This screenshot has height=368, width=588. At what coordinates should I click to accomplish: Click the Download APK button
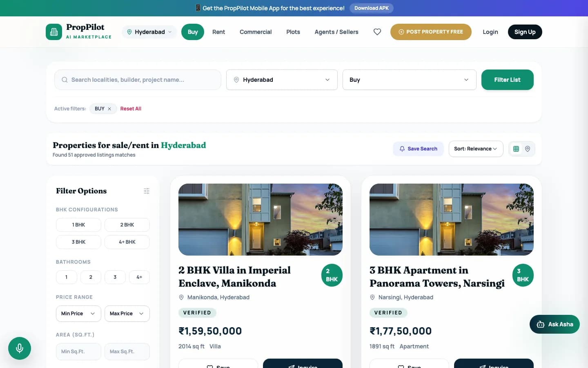(372, 8)
